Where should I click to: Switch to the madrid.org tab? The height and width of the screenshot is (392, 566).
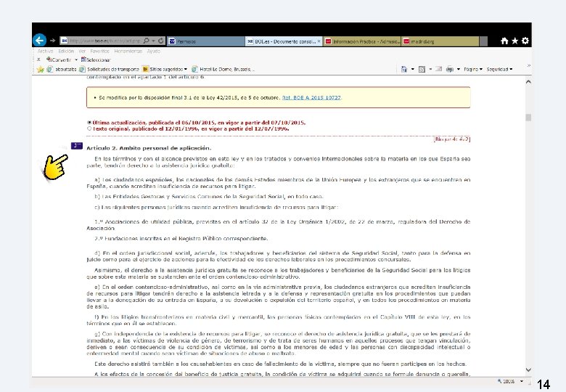point(440,41)
